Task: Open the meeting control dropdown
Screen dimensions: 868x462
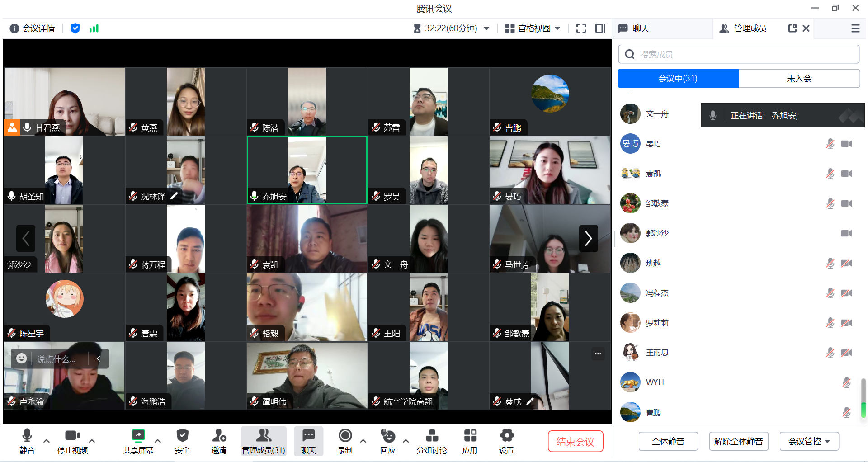Action: (809, 441)
